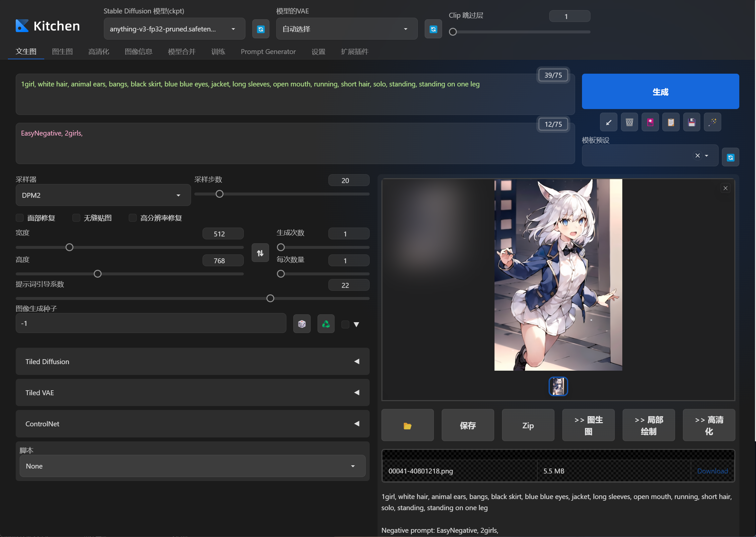Switch to the 高清化 tab
This screenshot has height=537, width=756.
click(99, 52)
